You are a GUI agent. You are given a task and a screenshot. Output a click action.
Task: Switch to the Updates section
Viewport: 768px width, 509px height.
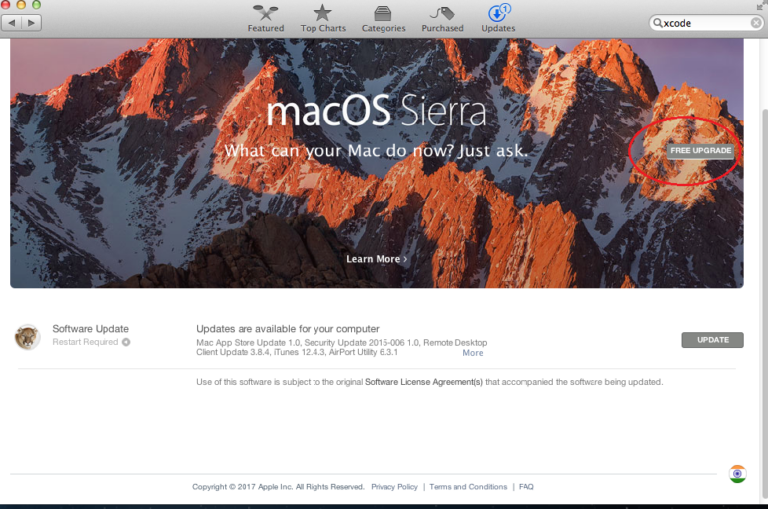(x=497, y=18)
